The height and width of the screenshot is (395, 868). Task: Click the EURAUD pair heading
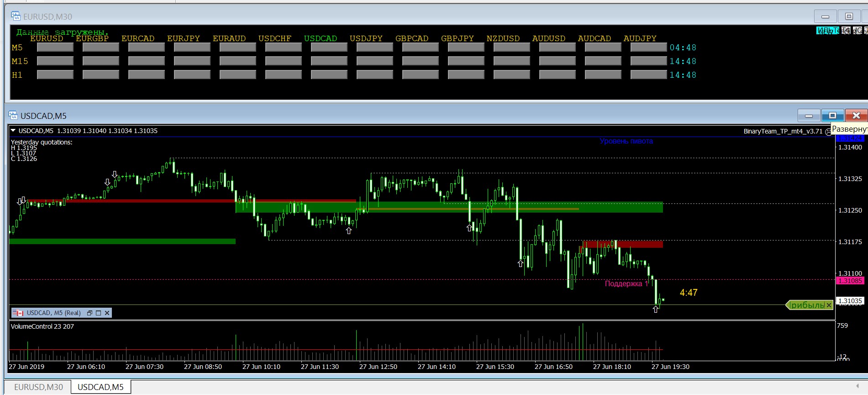[x=229, y=38]
